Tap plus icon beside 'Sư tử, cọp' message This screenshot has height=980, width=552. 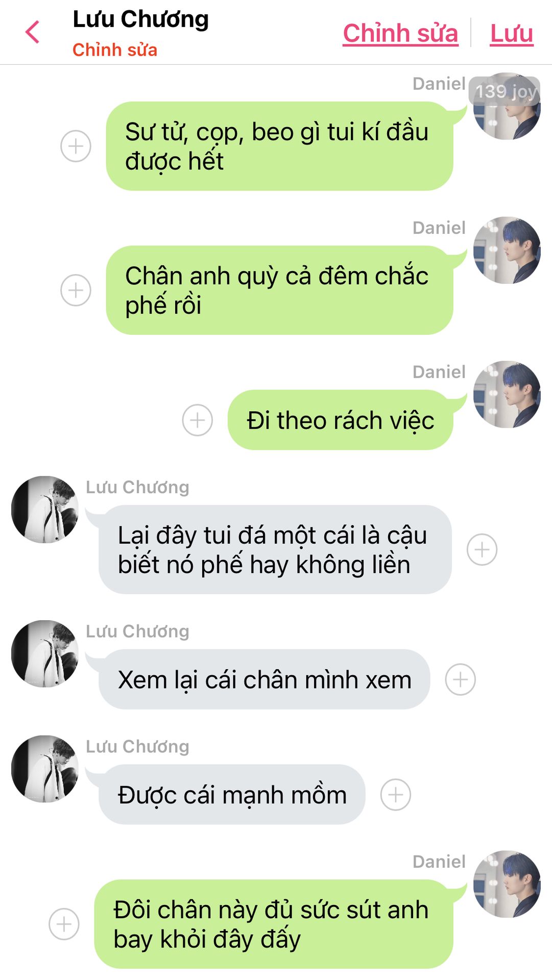pos(76,146)
